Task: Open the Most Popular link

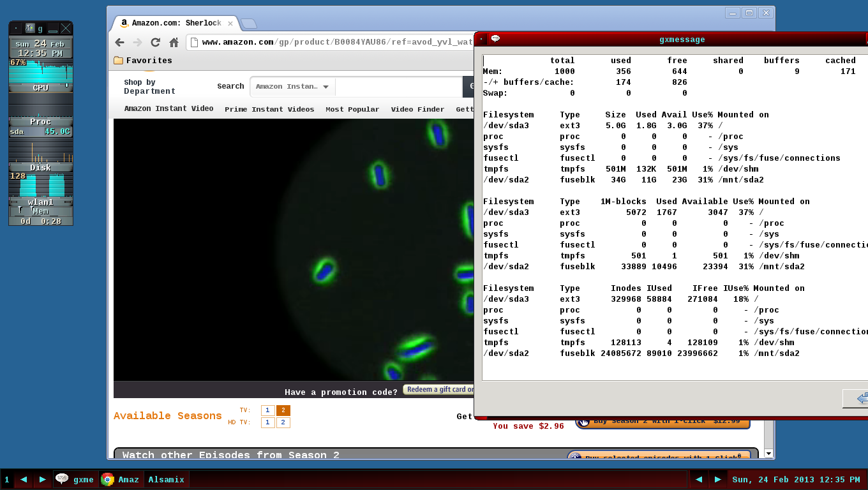Action: [352, 109]
